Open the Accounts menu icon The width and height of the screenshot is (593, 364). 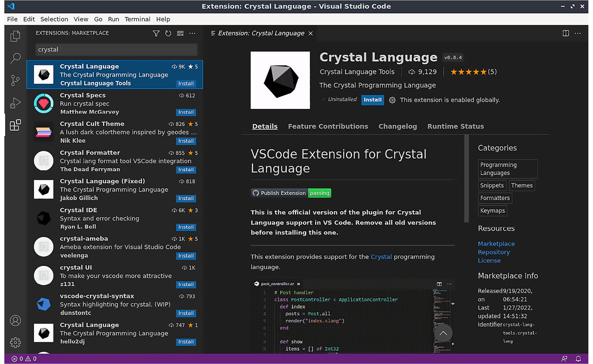coord(15,321)
